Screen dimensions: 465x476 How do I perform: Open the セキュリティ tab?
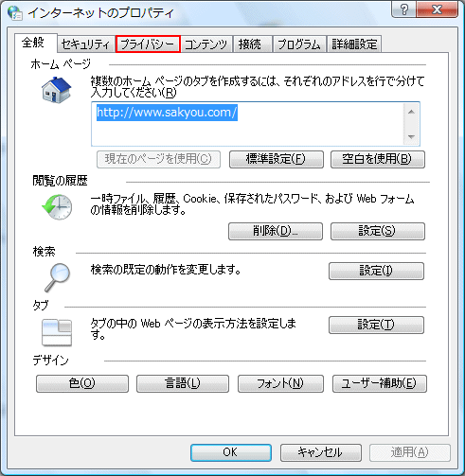85,44
